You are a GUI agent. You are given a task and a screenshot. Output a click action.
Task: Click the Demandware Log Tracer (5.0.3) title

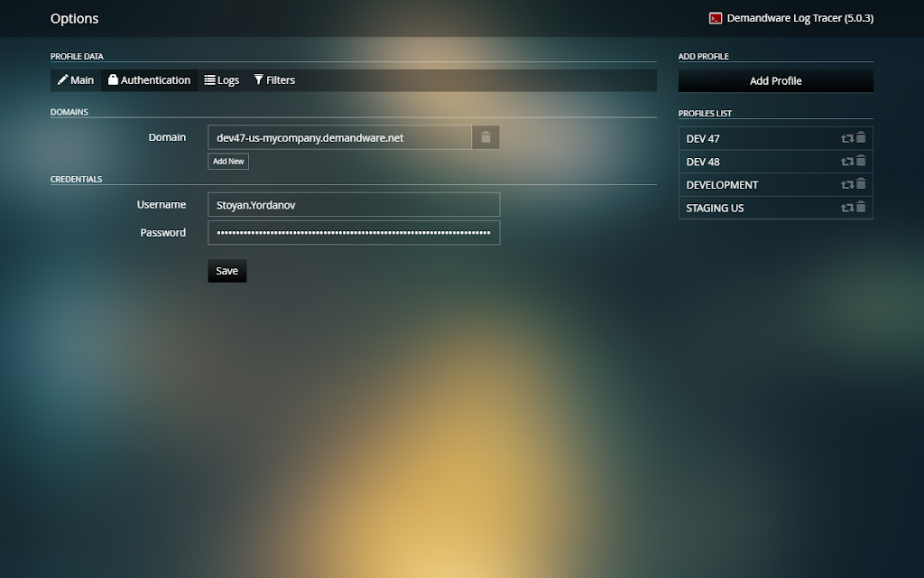[800, 18]
